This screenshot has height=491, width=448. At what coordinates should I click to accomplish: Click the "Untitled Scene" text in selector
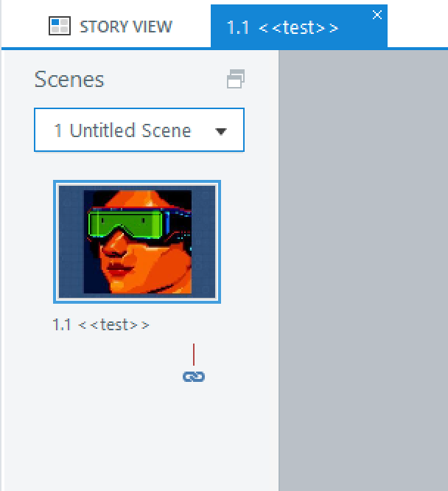(x=130, y=130)
